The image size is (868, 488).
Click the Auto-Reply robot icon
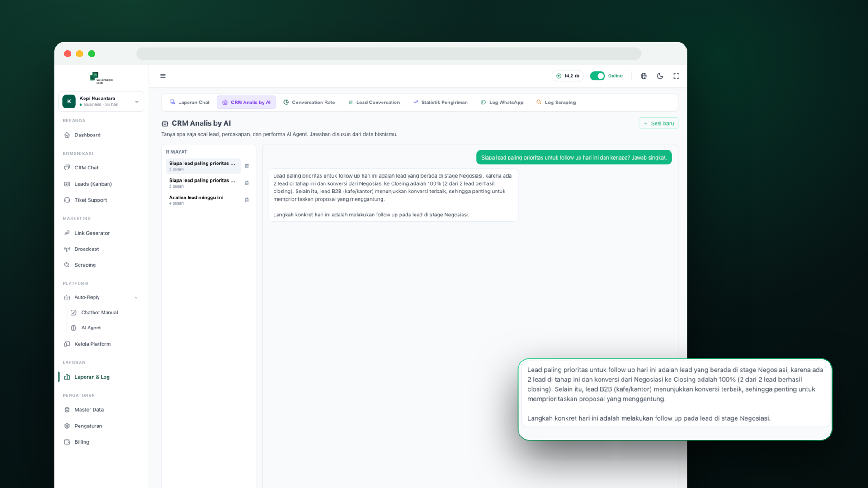pyautogui.click(x=67, y=297)
